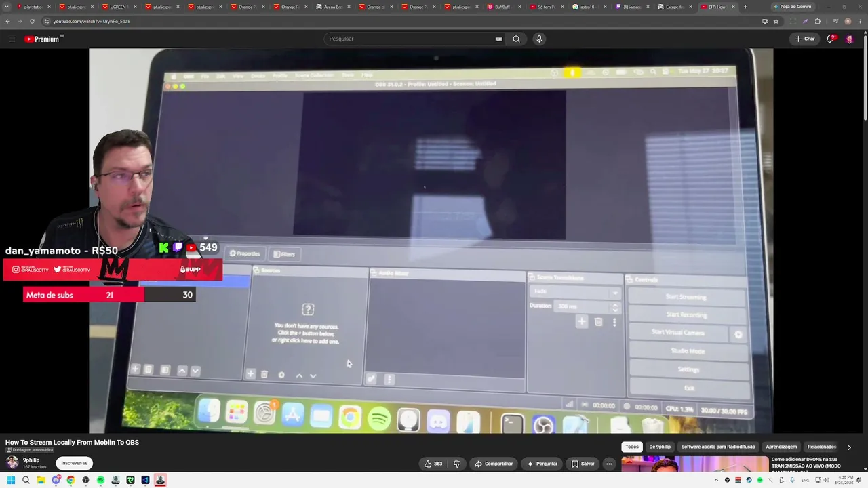Open the 9phillip channel avatar
Screen dimensions: 868x488
12,463
